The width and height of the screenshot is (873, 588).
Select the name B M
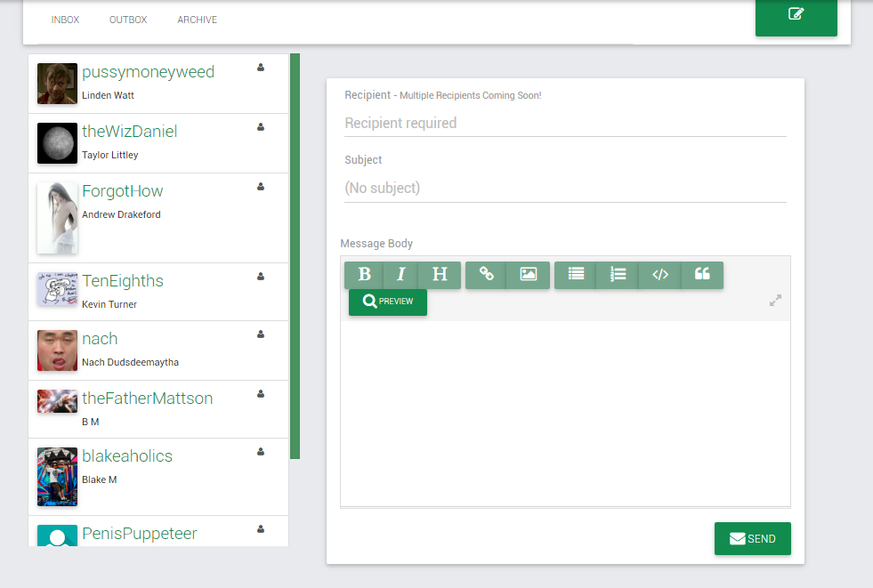pos(90,423)
